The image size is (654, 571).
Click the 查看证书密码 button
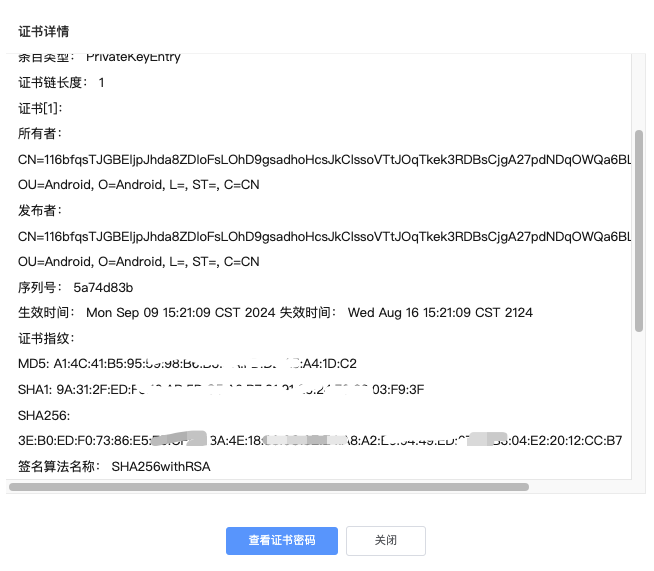[282, 541]
